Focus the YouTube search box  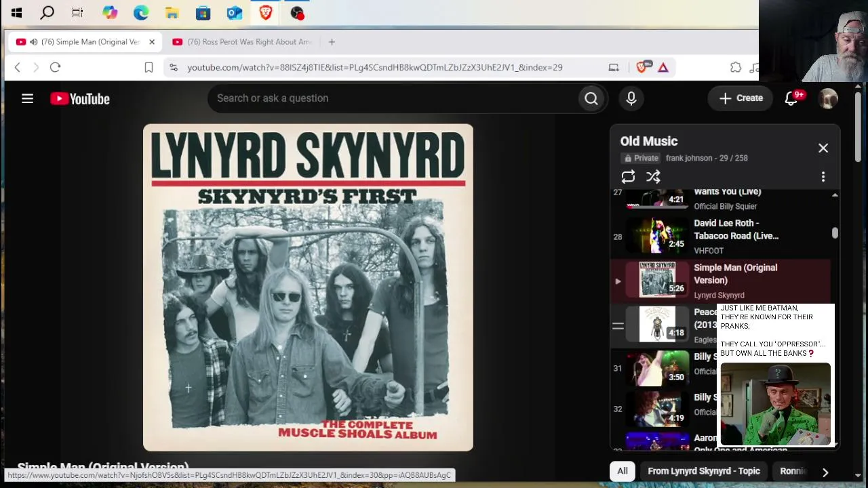(x=393, y=98)
